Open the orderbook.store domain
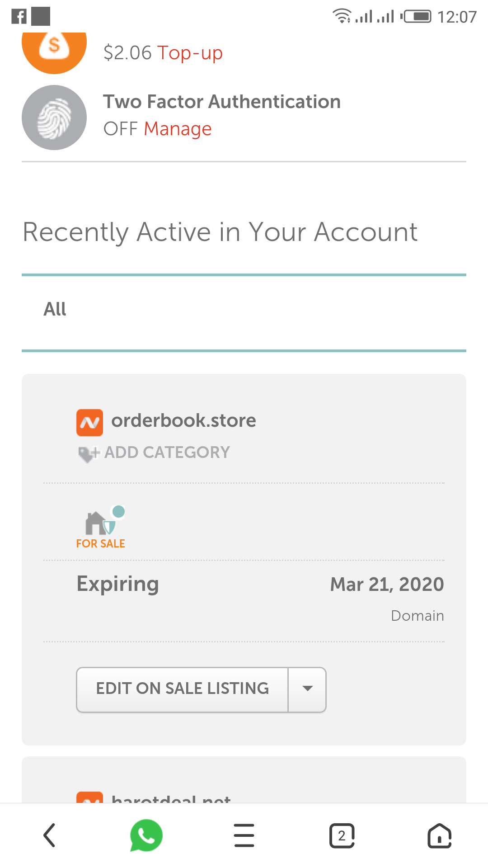The image size is (488, 868). pos(183,421)
